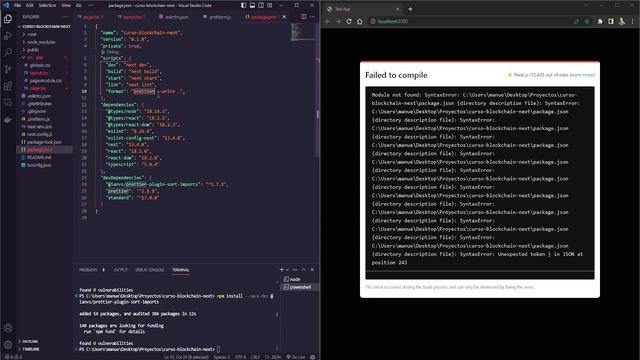Open the Go menu
The image size is (640, 360).
[79, 5]
